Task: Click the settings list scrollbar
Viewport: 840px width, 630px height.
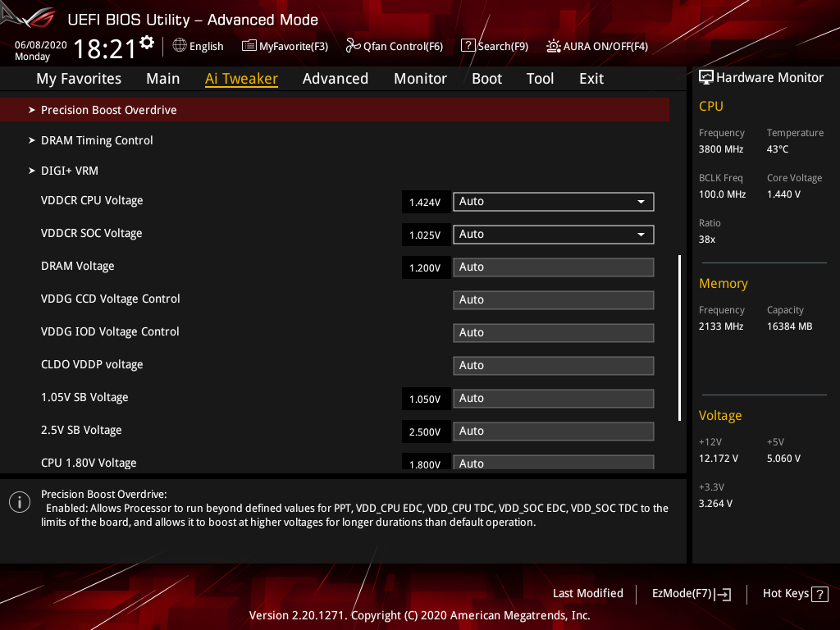Action: point(679,338)
